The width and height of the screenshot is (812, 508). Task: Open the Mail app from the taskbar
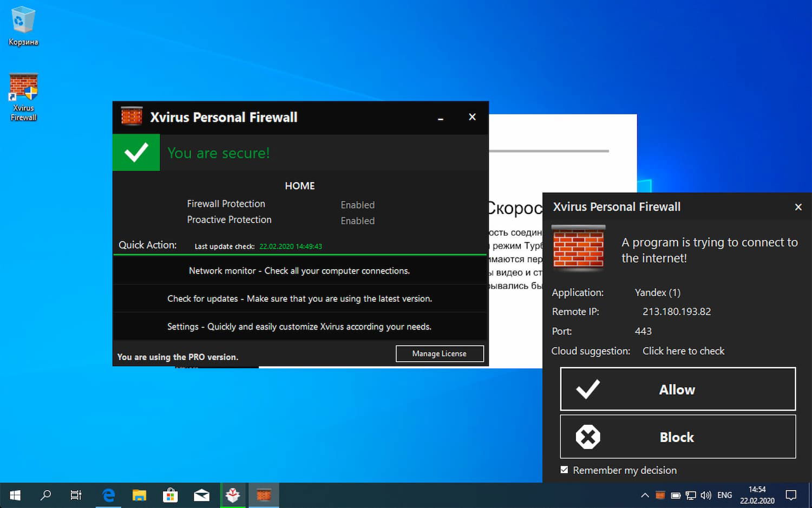pyautogui.click(x=201, y=494)
